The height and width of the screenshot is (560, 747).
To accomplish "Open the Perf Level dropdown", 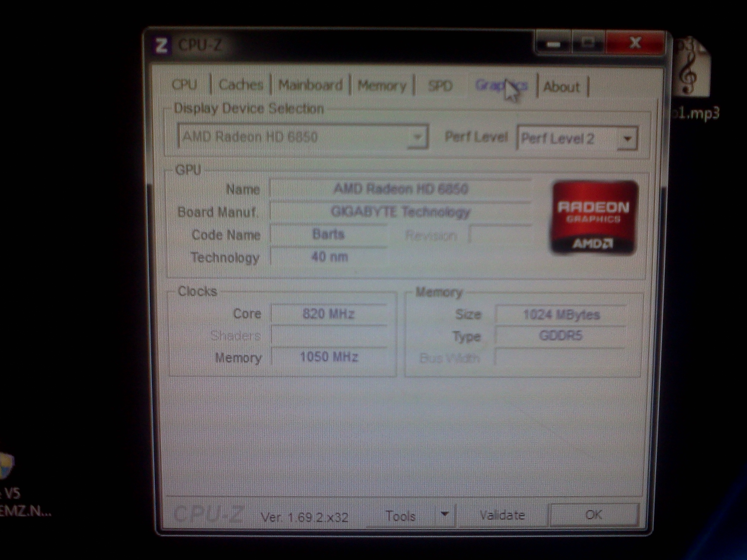I will point(627,139).
